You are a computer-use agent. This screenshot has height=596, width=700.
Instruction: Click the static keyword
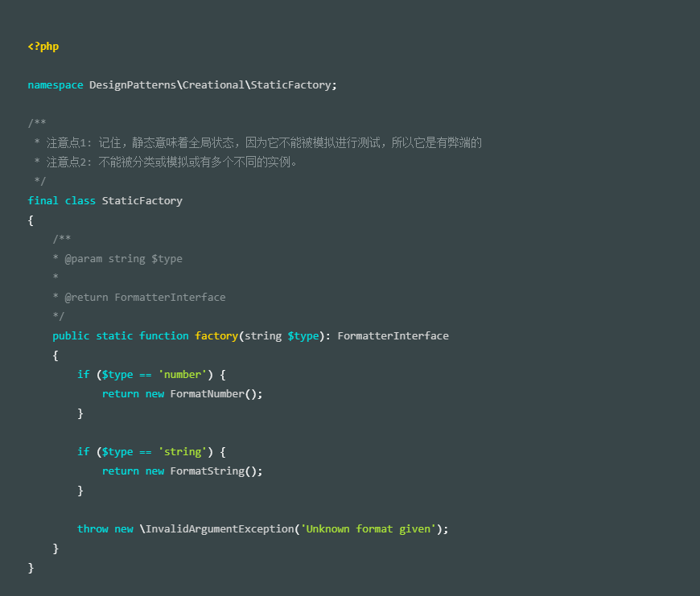point(114,336)
